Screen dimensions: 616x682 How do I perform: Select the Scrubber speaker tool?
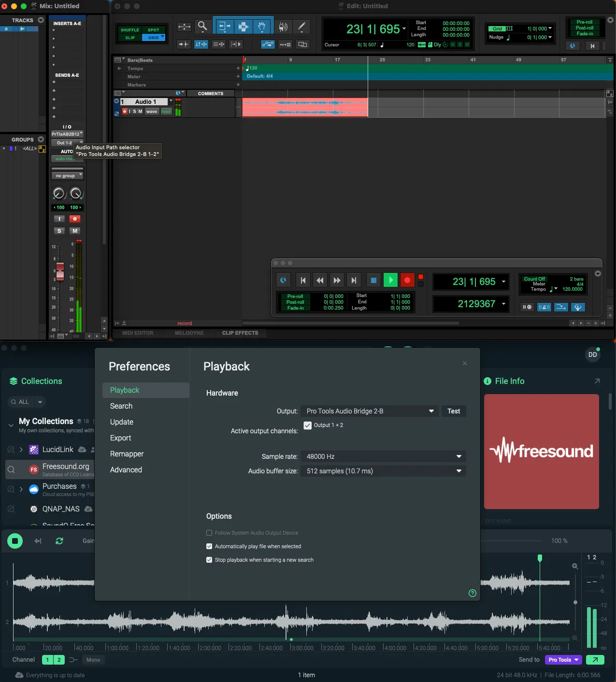click(x=283, y=27)
